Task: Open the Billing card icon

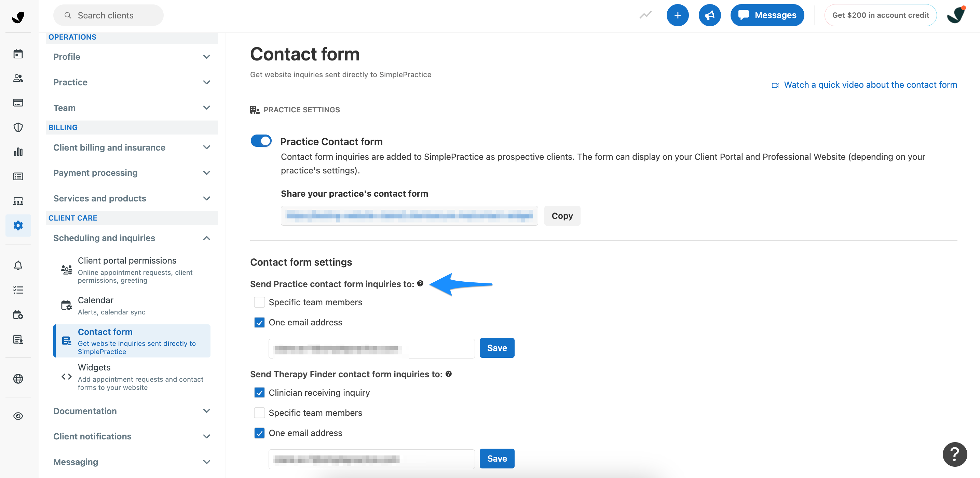Action: pos(18,102)
